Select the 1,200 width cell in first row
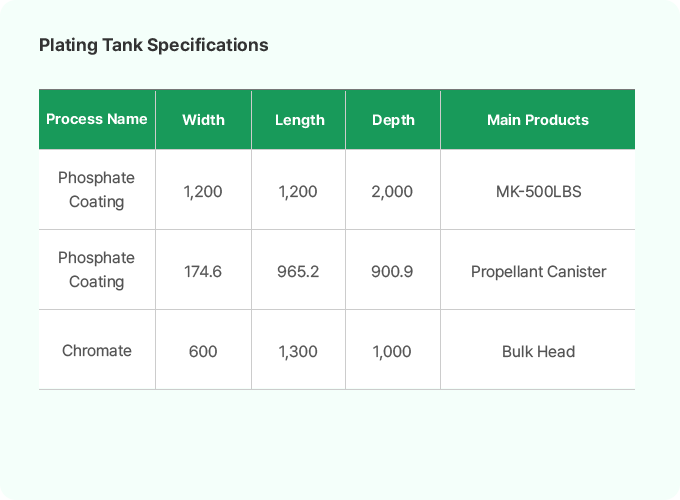680x500 pixels. click(x=203, y=191)
